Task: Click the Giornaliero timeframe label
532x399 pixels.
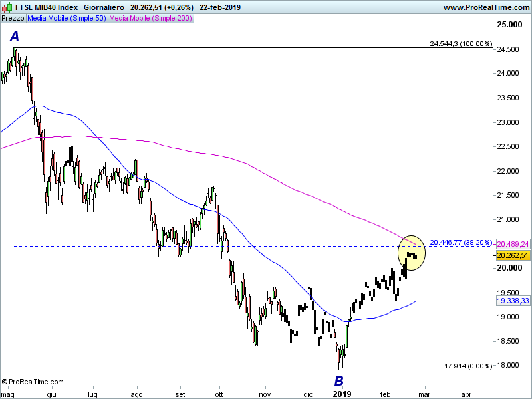Action: pyautogui.click(x=104, y=7)
